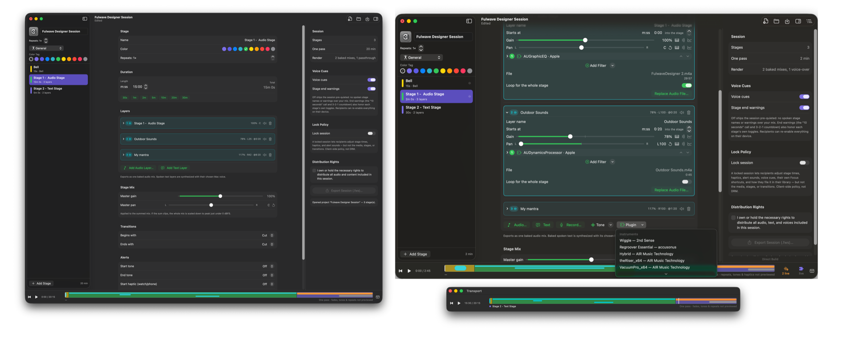Disable loop for FulwaveDesigner 2.m4a layer
The image size is (868, 345).
[686, 85]
